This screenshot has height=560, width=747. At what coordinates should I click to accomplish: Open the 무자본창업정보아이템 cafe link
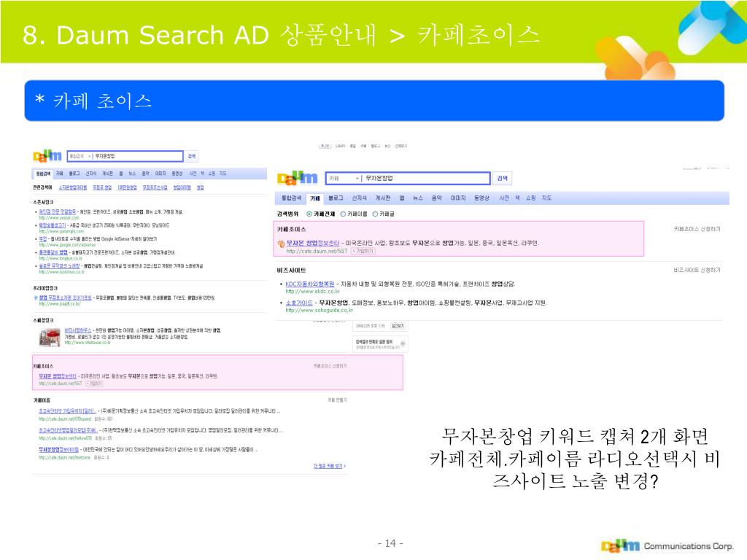pyautogui.click(x=58, y=449)
